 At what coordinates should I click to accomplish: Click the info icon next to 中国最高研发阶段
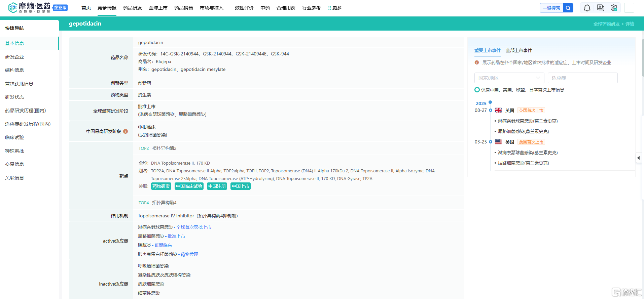pyautogui.click(x=126, y=131)
